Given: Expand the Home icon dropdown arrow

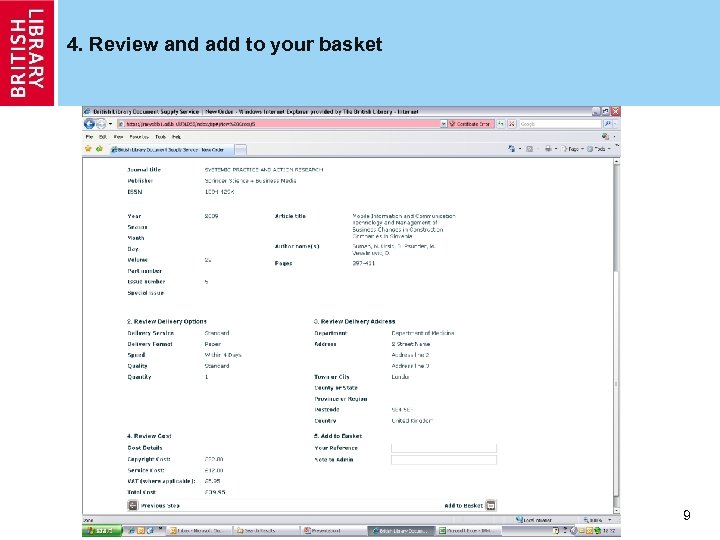Looking at the screenshot, I should pyautogui.click(x=520, y=149).
